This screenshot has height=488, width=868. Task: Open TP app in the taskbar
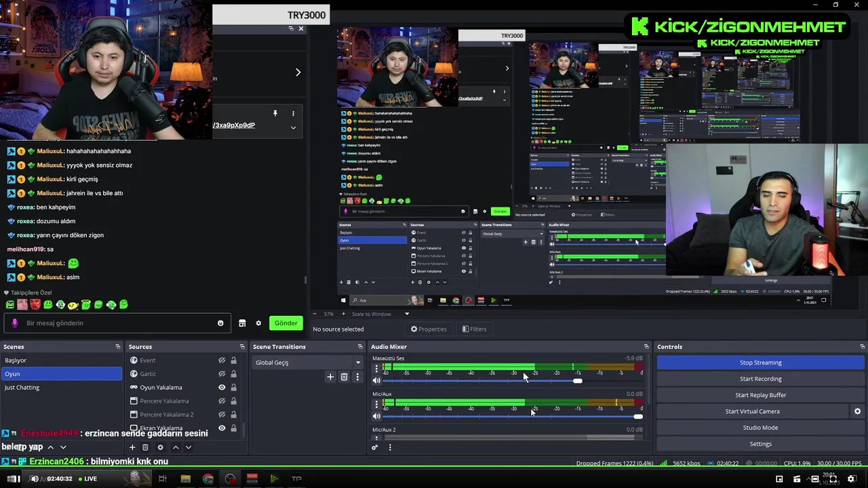[x=296, y=479]
